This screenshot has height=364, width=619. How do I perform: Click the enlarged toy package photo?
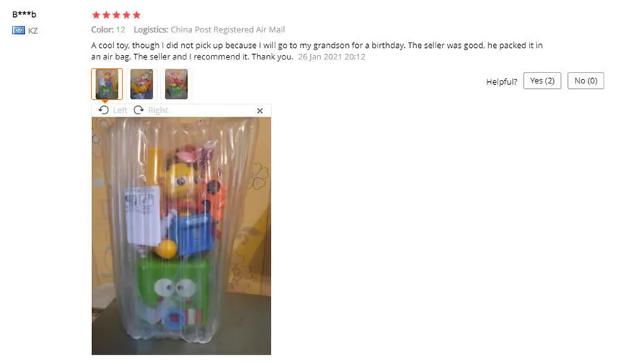coord(181,236)
